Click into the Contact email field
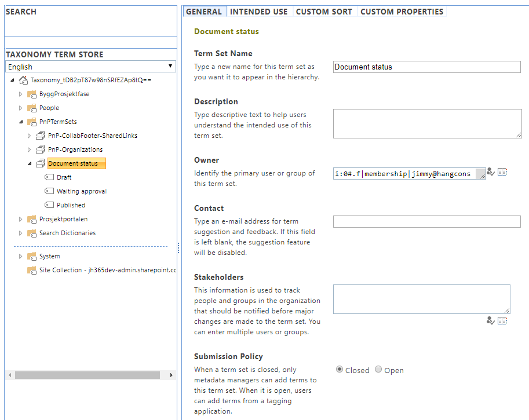529x420 pixels. point(426,221)
